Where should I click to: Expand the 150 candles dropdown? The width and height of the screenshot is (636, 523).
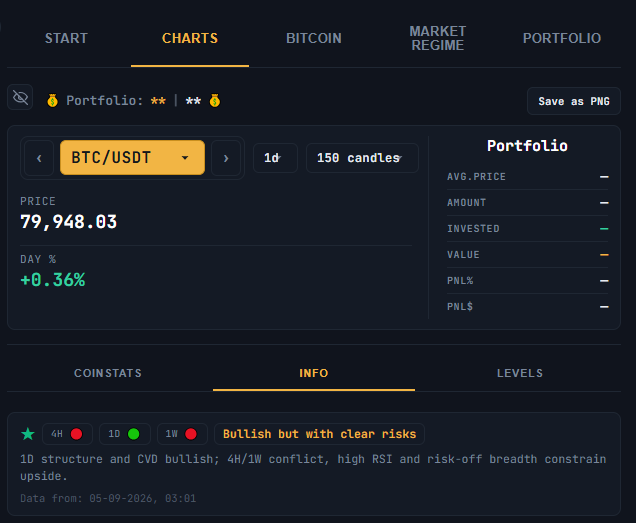pos(362,158)
